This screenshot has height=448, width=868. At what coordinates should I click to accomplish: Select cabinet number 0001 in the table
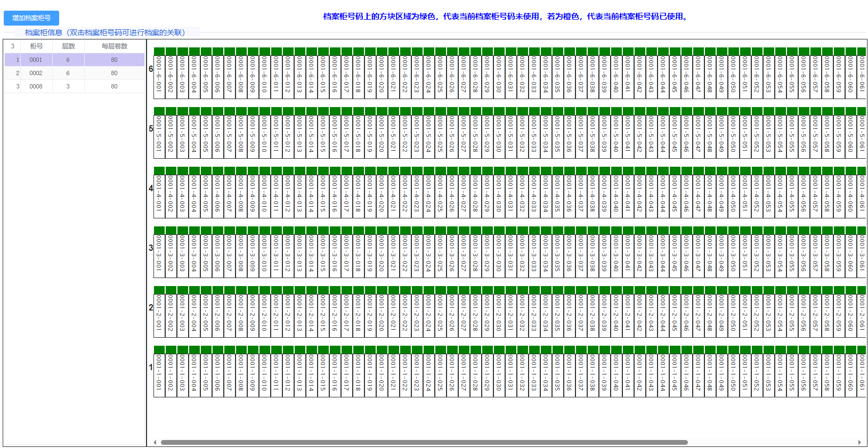[36, 60]
